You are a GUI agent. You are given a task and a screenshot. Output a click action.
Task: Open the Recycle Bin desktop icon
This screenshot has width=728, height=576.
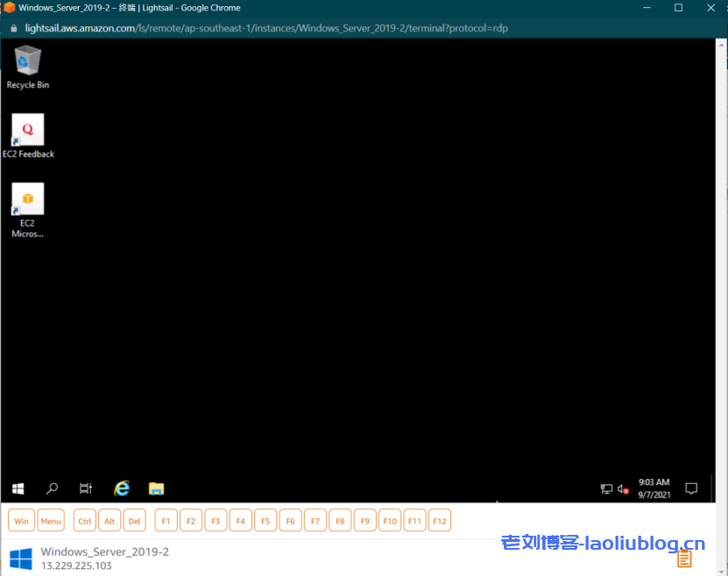(27, 63)
